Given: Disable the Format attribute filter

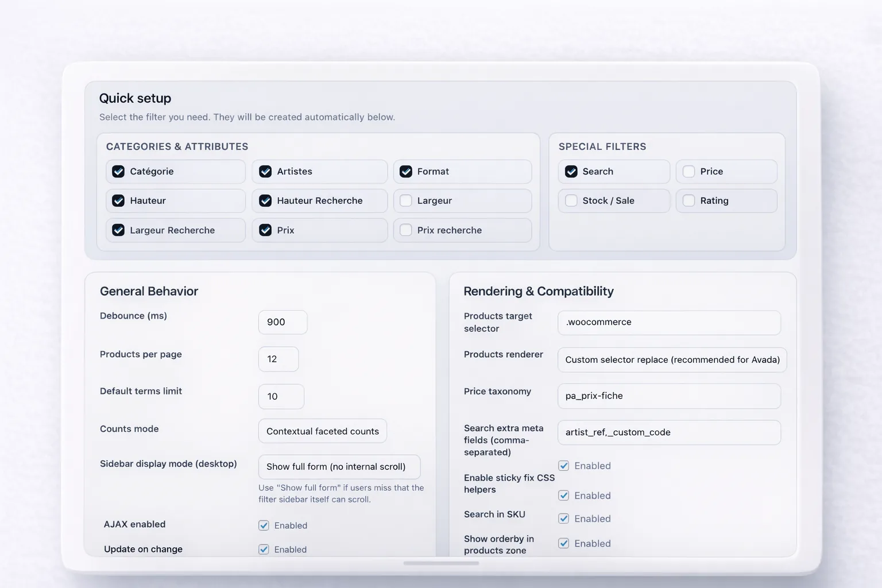Looking at the screenshot, I should click(406, 172).
